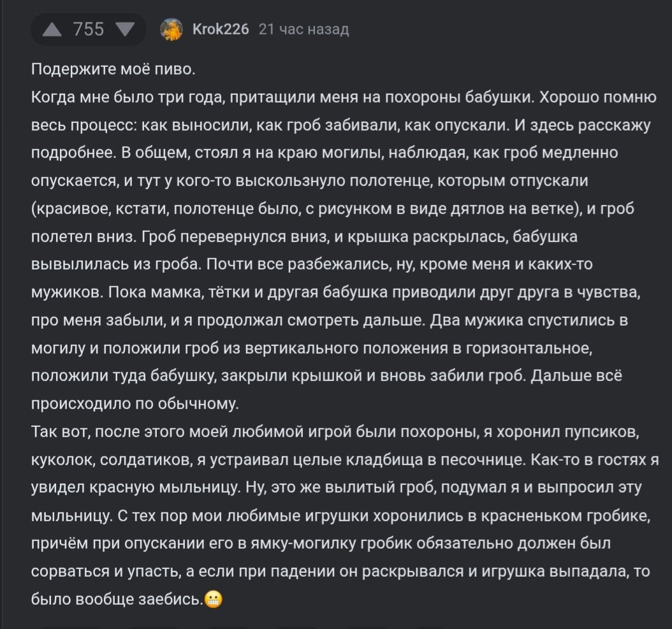Click the line starting "мужиков. Пока мамка"
672x629 pixels.
click(x=335, y=292)
